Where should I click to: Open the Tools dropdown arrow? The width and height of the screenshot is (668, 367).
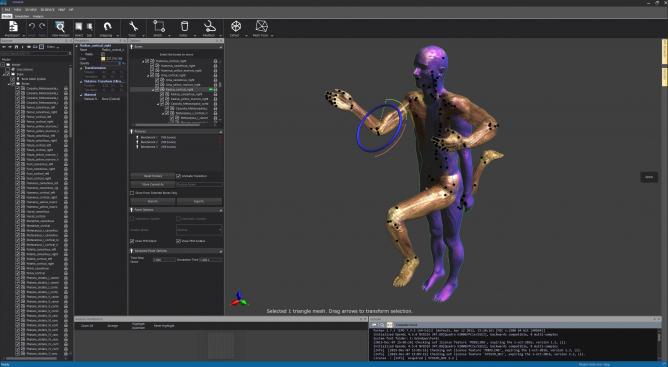[143, 36]
